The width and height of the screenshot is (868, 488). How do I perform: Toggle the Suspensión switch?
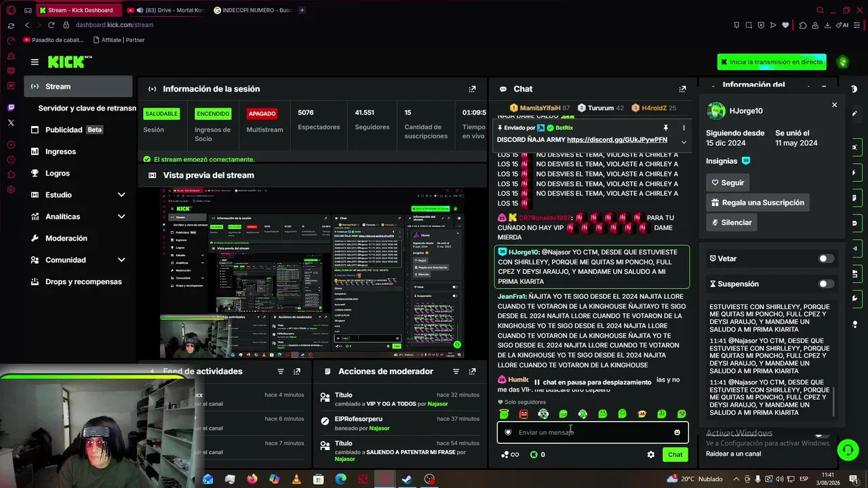point(826,284)
